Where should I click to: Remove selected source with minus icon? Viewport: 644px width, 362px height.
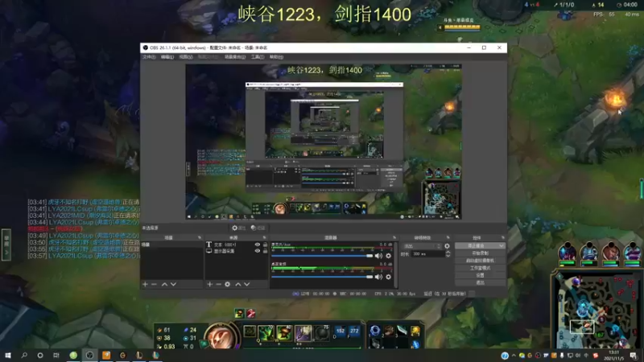click(218, 284)
